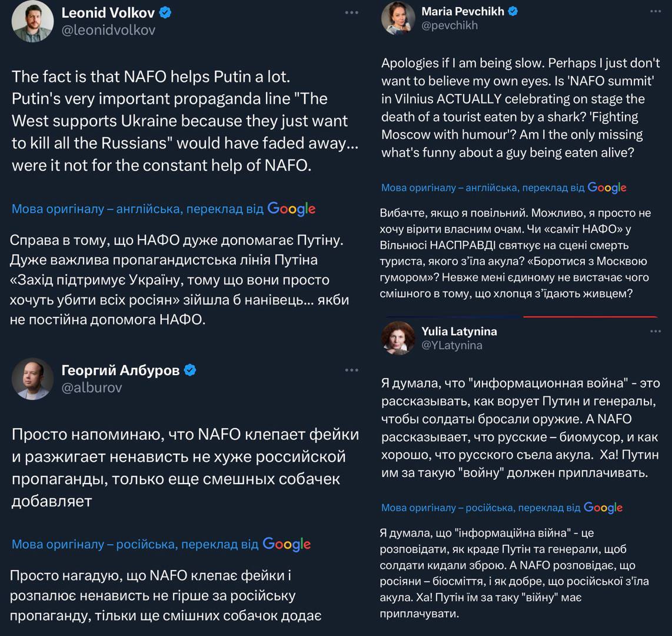This screenshot has width=672, height=636.
Task: Open Yulia Latynina's profile avatar
Action: (398, 338)
